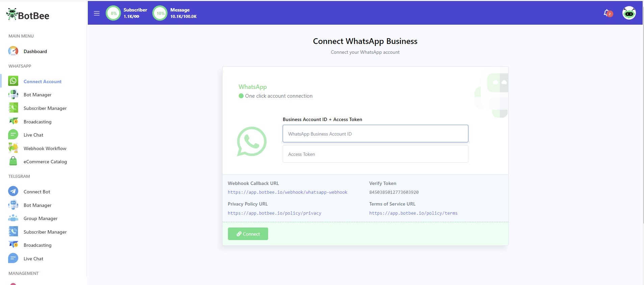
Task: Click the WhatsApp Live Chat icon
Action: coord(13,135)
